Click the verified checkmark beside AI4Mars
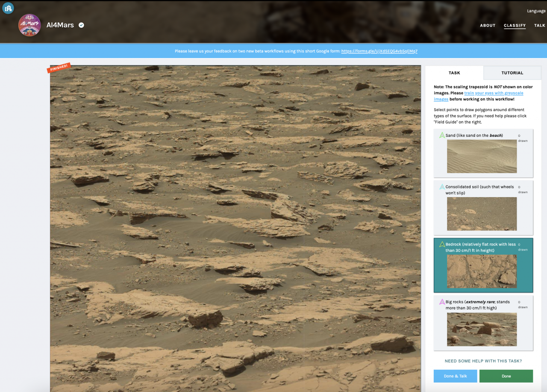 click(x=81, y=25)
